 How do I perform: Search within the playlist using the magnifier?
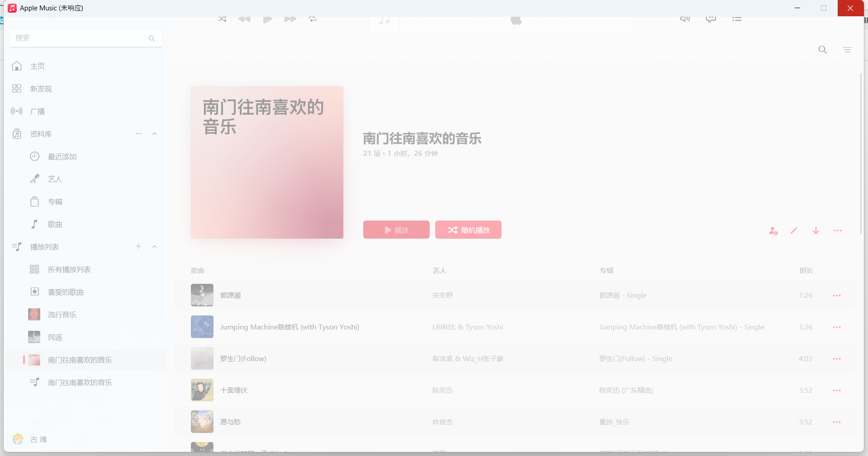(x=823, y=50)
